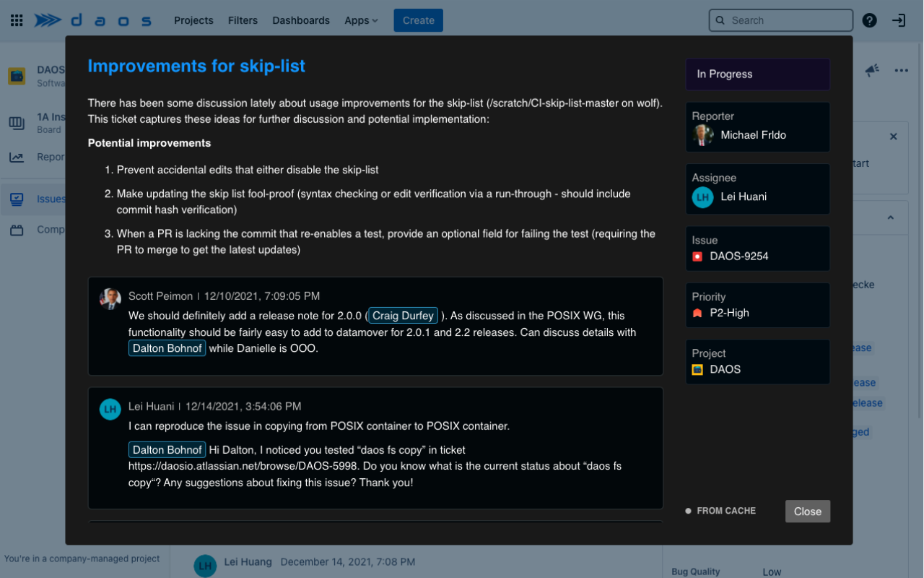Viewport: 924px width, 578px height.
Task: Click the P2-High priority icon
Action: pyautogui.click(x=697, y=313)
